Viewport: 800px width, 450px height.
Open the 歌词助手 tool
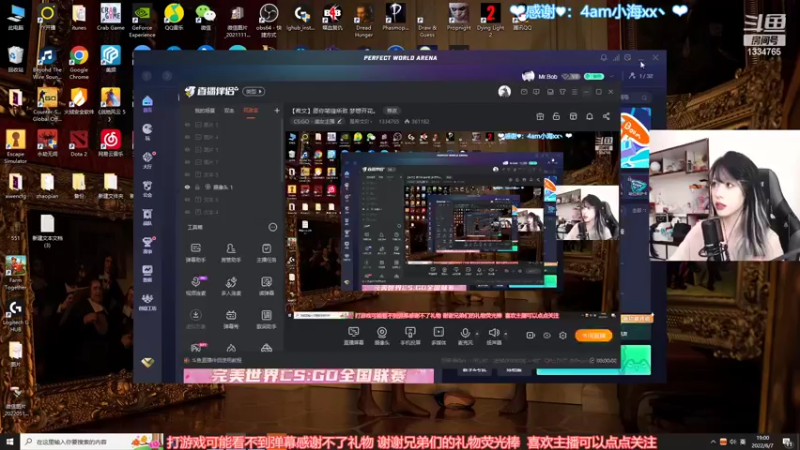coord(266,319)
